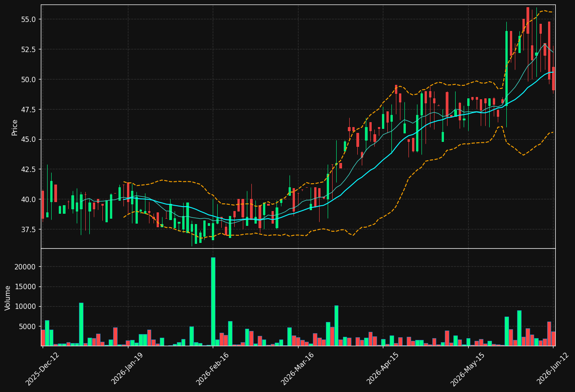Click the 2026-Apr-15 date label

pyautogui.click(x=383, y=368)
